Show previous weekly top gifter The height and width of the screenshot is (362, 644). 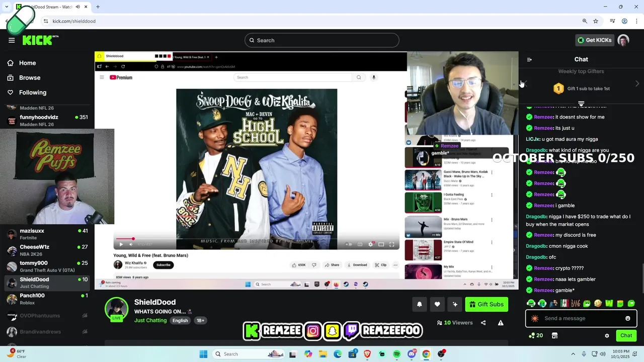[525, 84]
